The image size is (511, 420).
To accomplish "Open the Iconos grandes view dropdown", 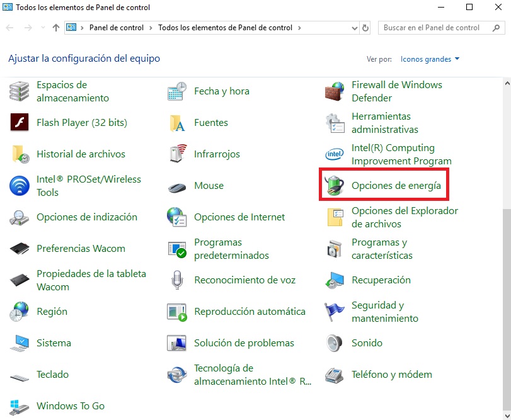I will click(x=430, y=59).
